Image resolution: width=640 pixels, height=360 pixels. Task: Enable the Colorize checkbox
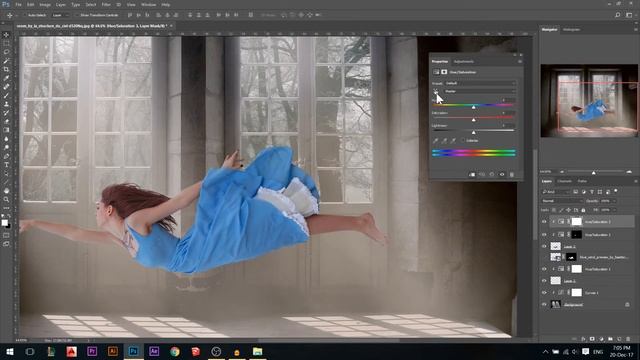pos(463,140)
